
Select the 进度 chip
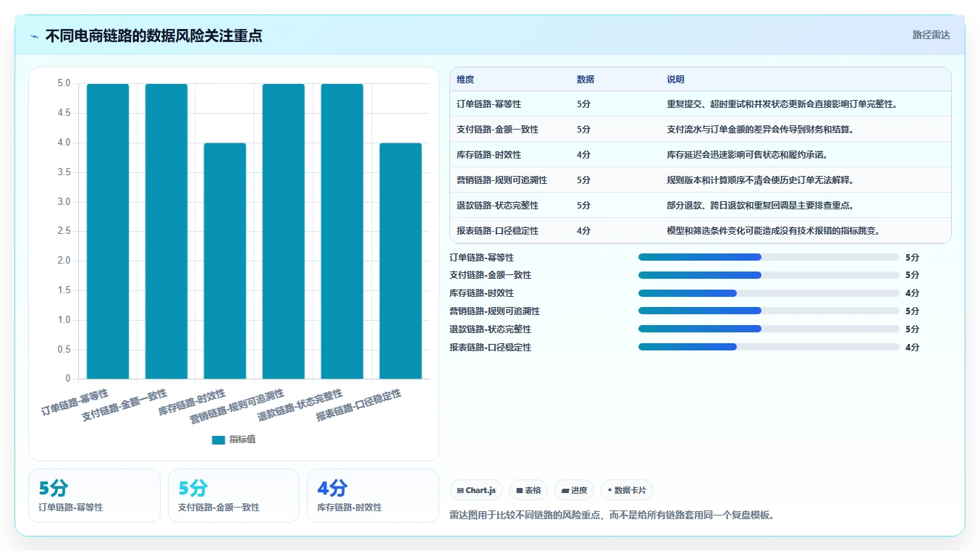click(x=574, y=490)
